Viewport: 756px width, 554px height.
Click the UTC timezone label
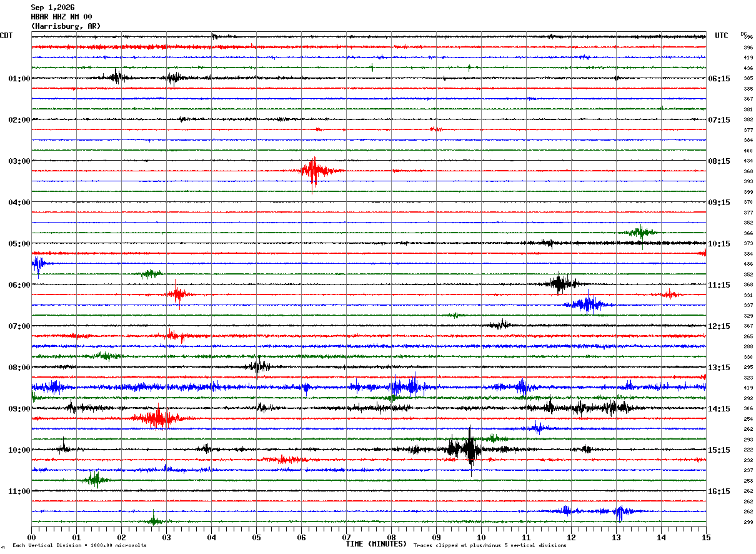coord(722,36)
